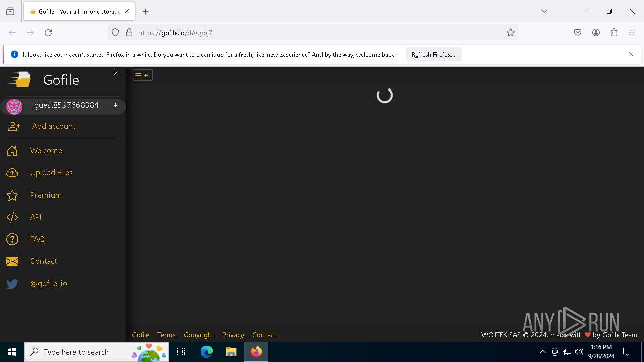Expand the guest8597668384 account dropdown arrow

tap(116, 105)
